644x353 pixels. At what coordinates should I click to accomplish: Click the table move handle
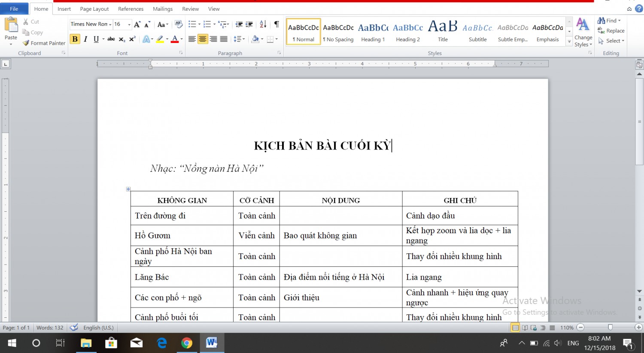(128, 189)
